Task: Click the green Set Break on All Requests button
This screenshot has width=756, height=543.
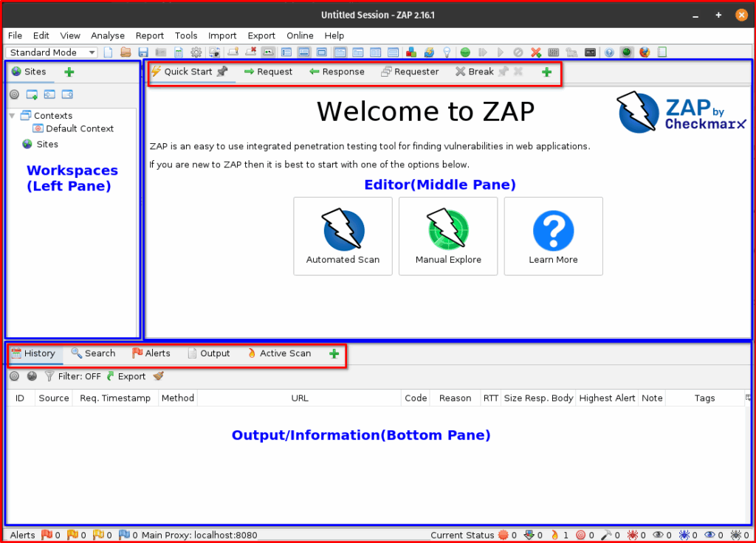Action: pos(465,52)
